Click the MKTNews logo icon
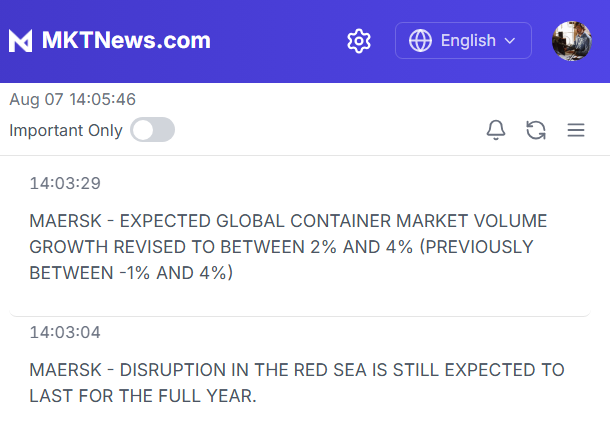This screenshot has height=424, width=610. 21,41
